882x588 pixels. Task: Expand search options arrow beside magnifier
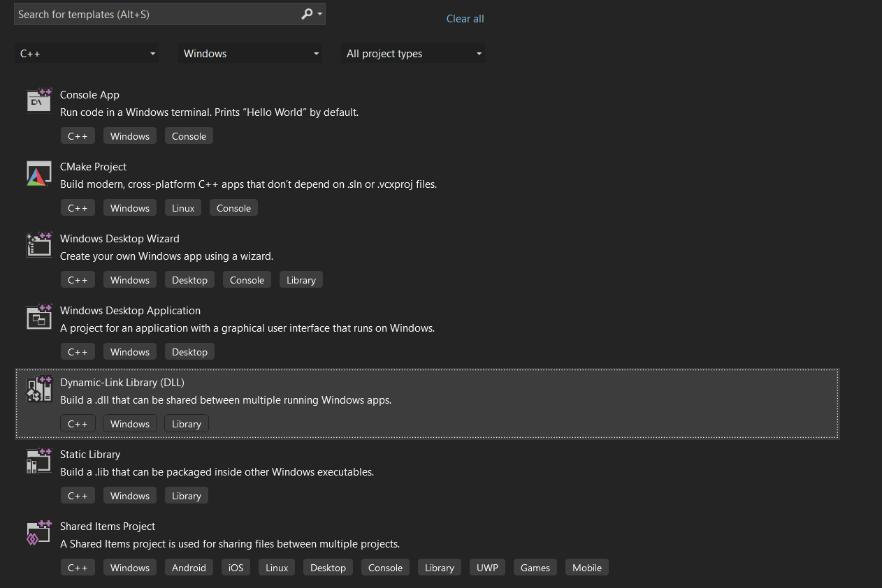[x=320, y=14]
